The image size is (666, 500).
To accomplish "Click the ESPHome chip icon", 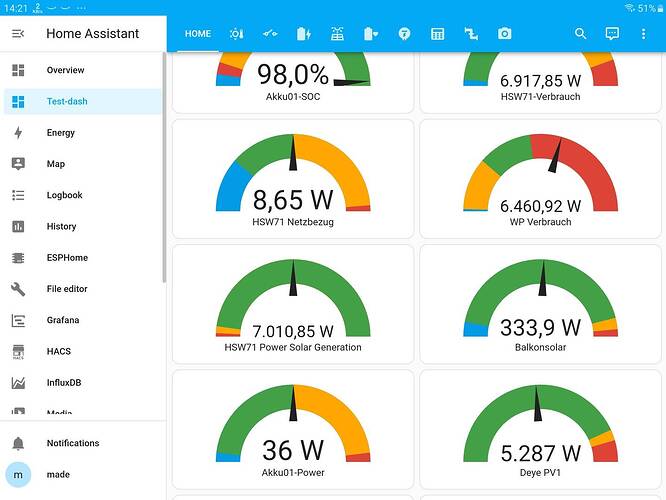I will point(18,257).
